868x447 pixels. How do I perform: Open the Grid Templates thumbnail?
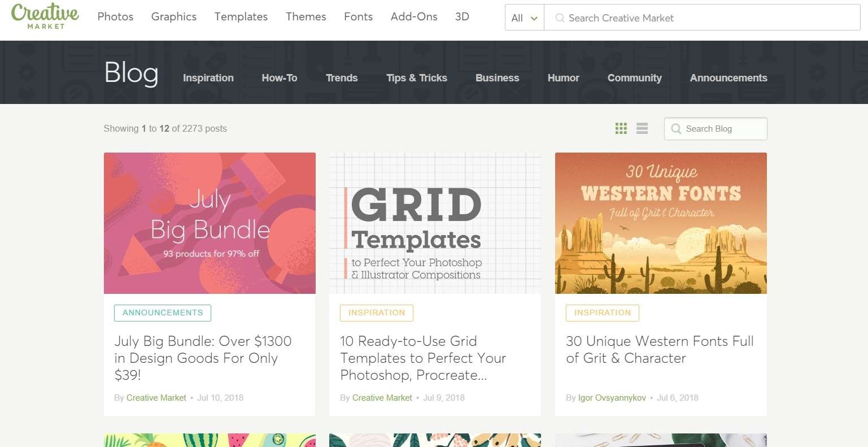point(435,223)
